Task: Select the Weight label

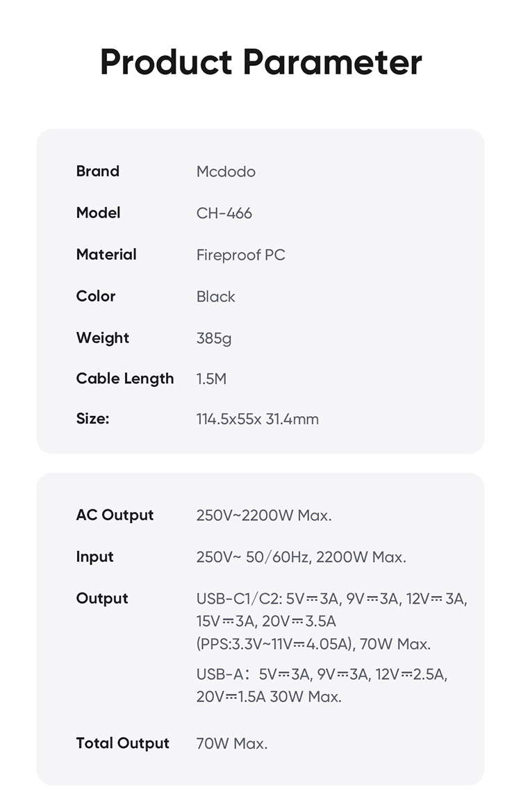Action: tap(102, 338)
